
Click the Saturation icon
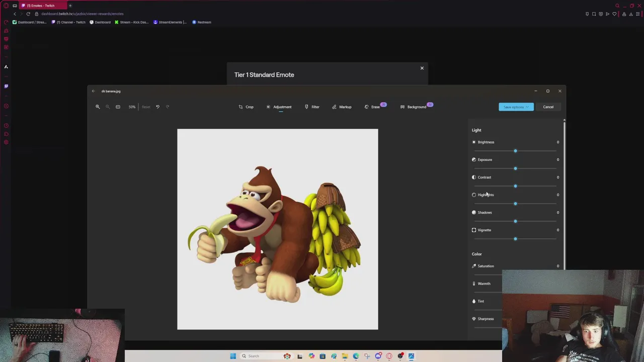click(x=474, y=266)
